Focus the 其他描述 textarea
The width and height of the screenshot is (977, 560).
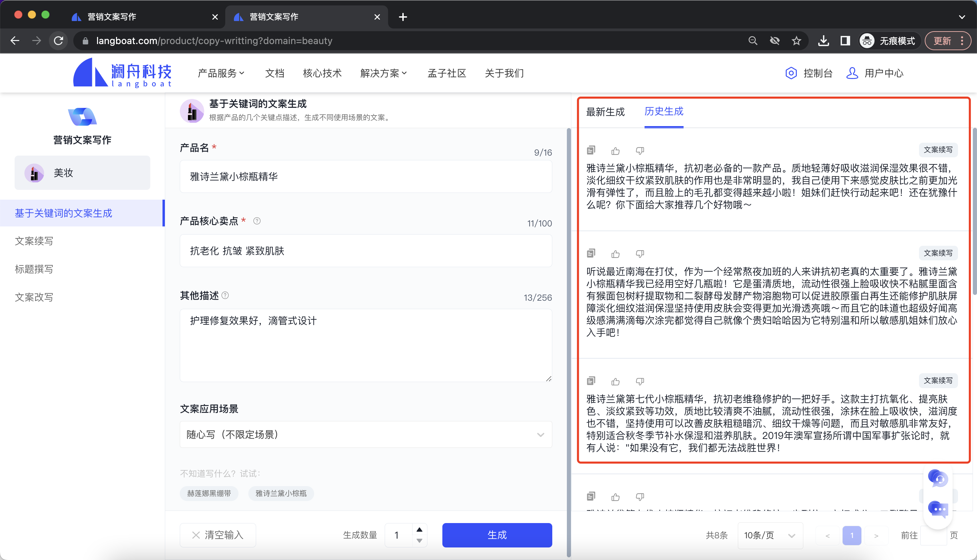pyautogui.click(x=366, y=345)
